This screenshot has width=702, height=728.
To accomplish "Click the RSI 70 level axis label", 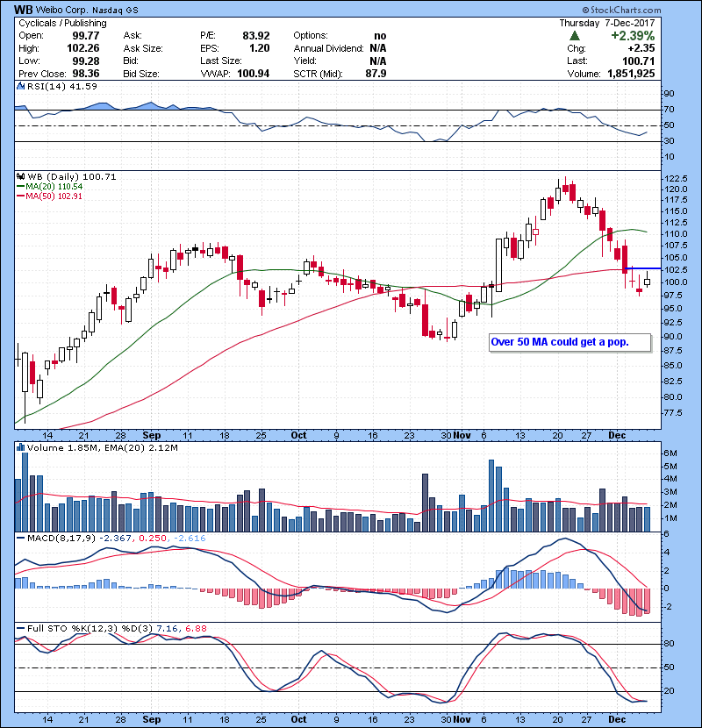I will 670,110.
